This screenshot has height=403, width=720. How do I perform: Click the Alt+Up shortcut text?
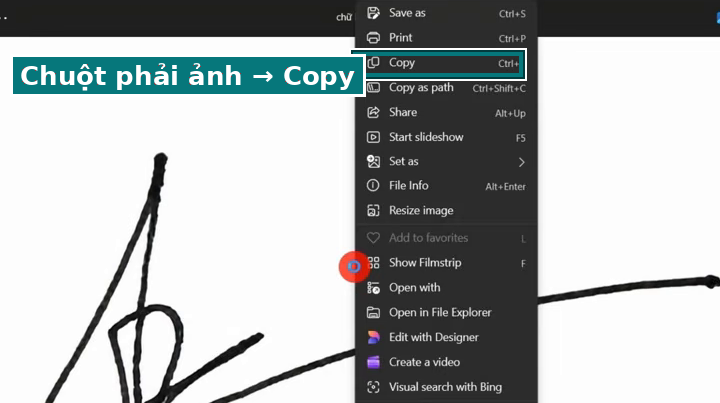510,113
